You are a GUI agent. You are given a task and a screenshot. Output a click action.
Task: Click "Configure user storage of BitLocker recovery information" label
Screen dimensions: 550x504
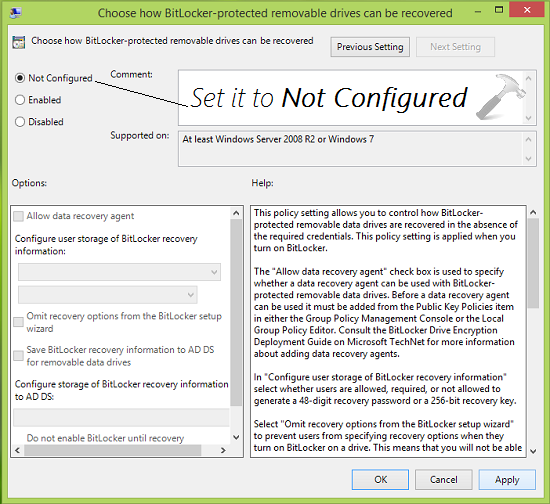coord(106,245)
